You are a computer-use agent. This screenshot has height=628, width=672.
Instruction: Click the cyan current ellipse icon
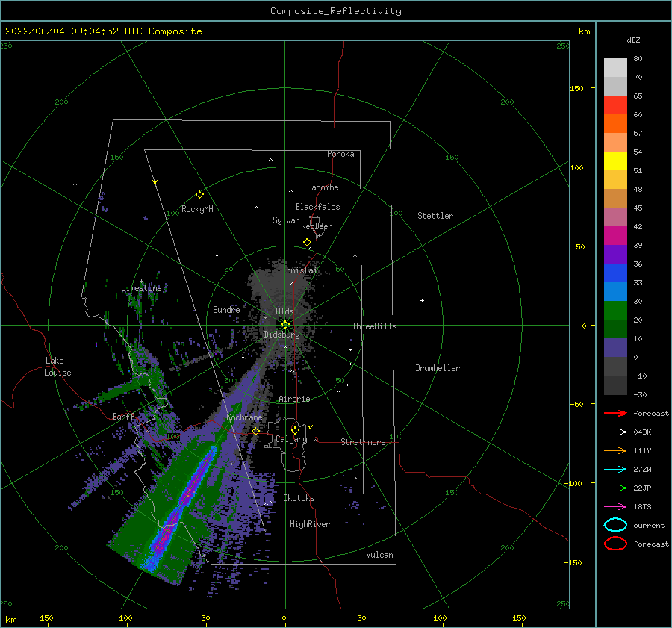(615, 525)
